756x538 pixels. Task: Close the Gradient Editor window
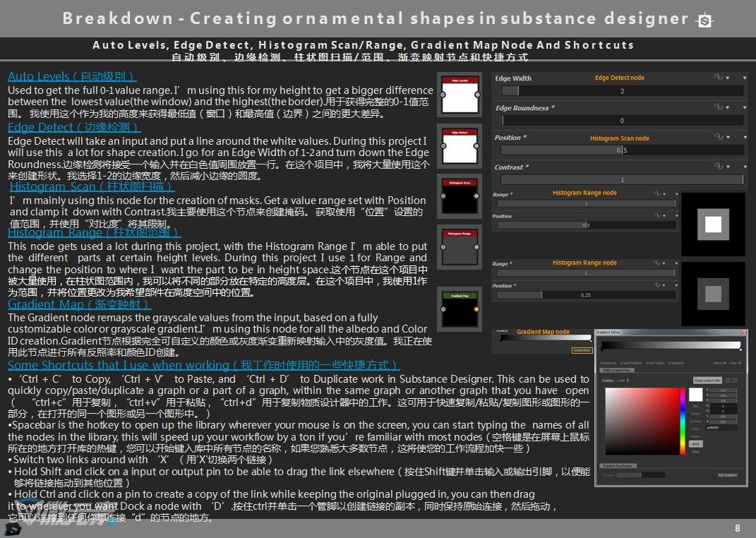click(x=744, y=333)
